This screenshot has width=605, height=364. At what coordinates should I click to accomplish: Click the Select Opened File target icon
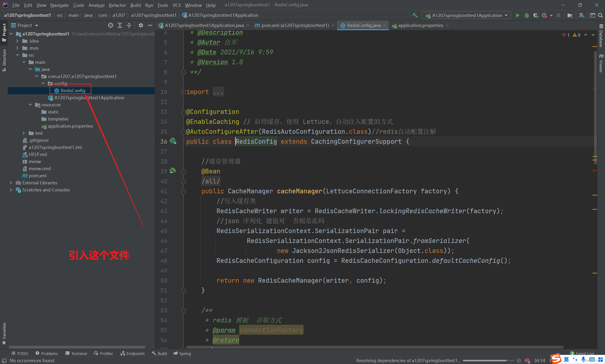click(x=111, y=25)
